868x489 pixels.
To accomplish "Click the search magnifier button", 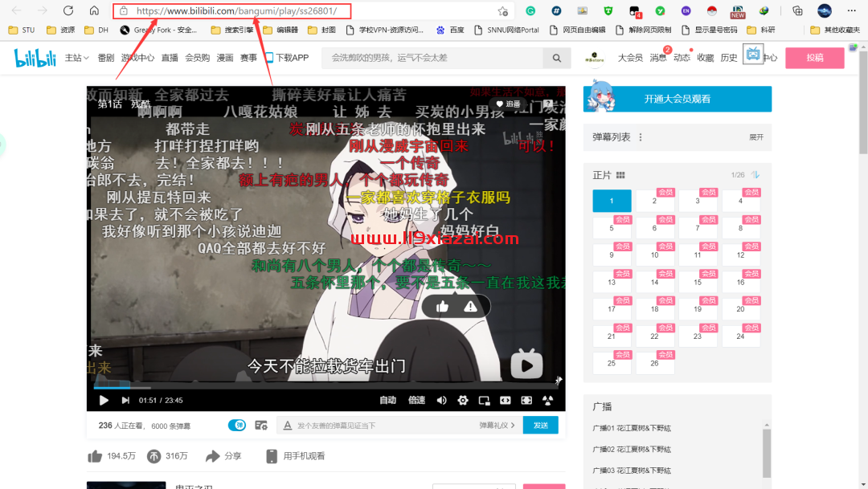I will point(556,58).
